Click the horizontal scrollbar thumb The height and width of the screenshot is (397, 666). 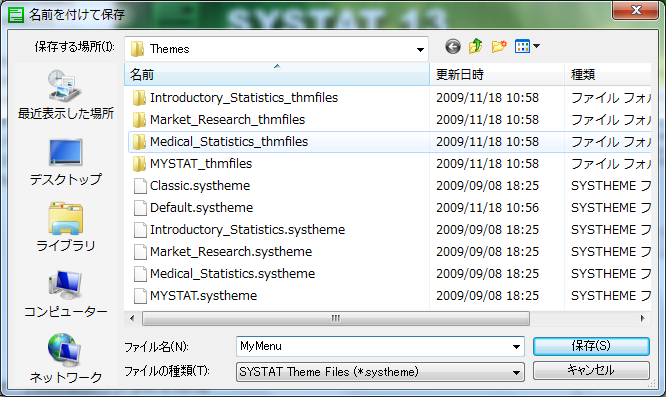point(336,318)
